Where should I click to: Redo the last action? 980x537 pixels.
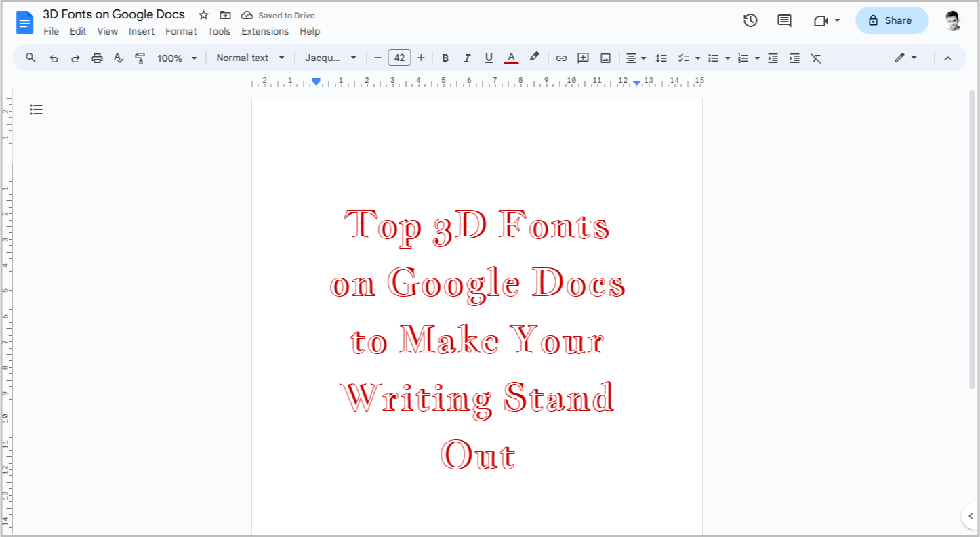(x=75, y=58)
